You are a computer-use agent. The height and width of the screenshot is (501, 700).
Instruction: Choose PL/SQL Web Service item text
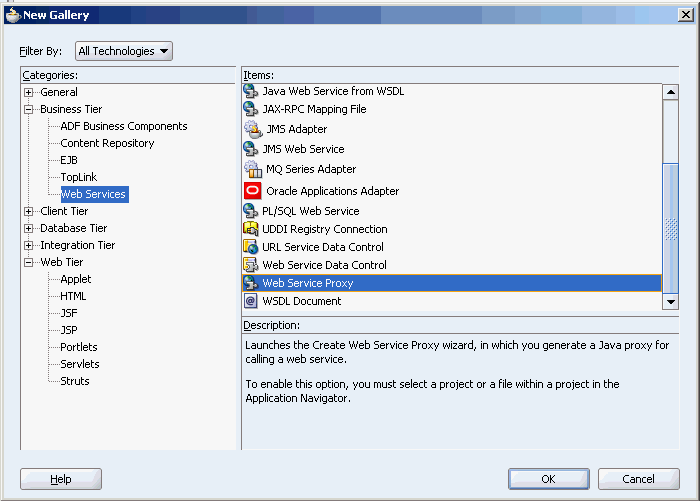[x=311, y=211]
